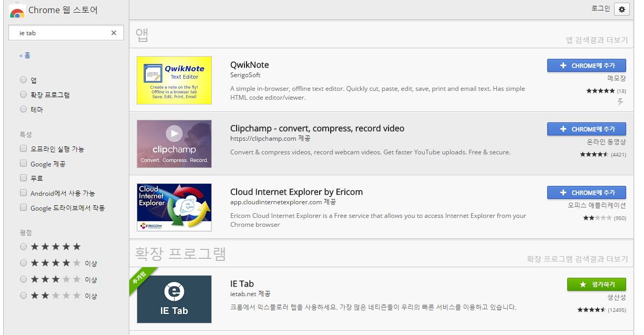This screenshot has height=335, width=644.
Task: Clear the 'ie tab' search text with X
Action: 114,33
